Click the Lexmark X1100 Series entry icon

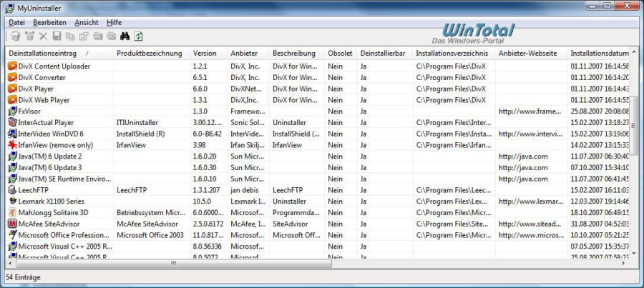tap(12, 202)
